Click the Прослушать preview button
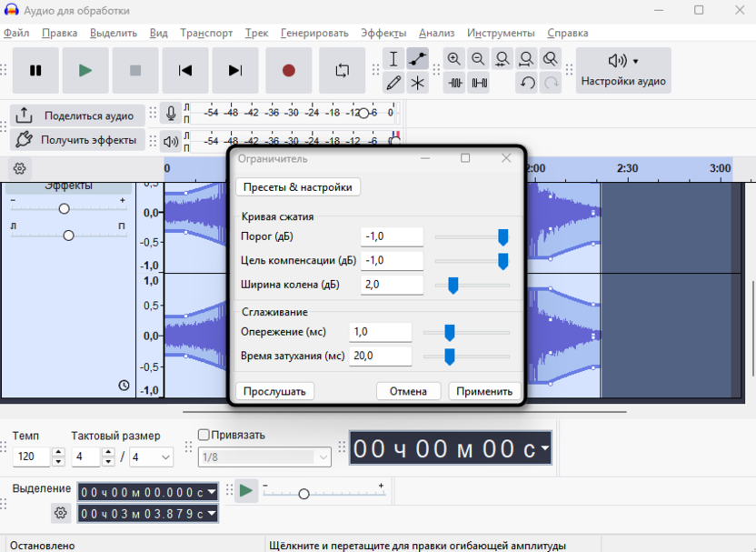This screenshot has width=756, height=552. point(274,391)
